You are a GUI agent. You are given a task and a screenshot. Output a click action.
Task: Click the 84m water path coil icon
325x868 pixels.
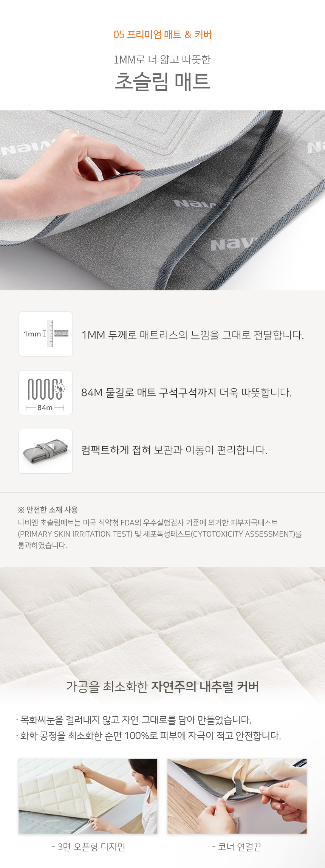coord(46,392)
